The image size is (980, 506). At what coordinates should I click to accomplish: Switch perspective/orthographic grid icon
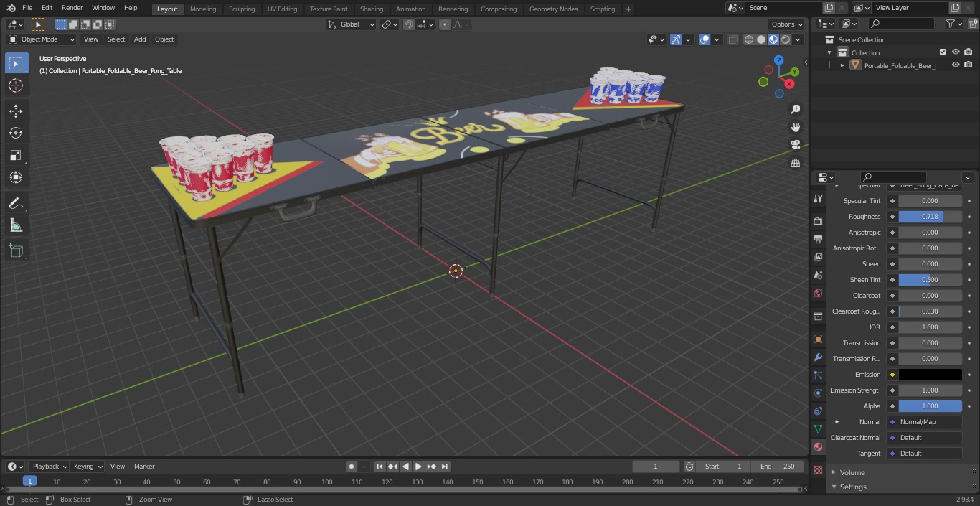pyautogui.click(x=796, y=162)
